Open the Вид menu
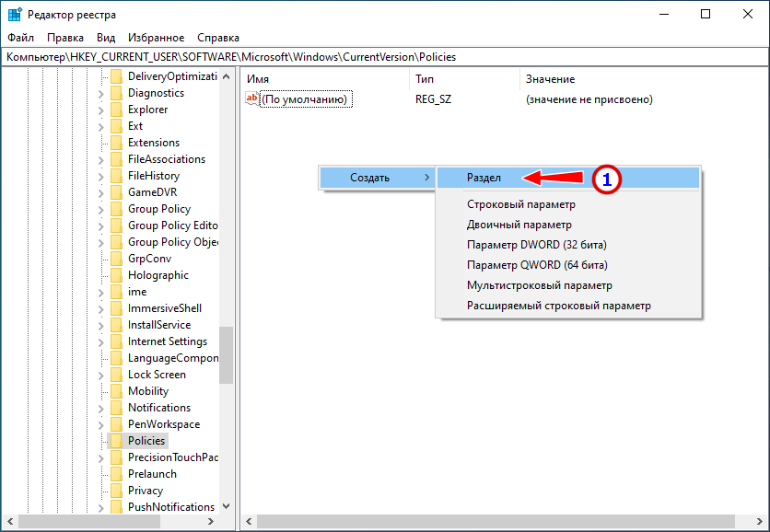 coord(106,38)
